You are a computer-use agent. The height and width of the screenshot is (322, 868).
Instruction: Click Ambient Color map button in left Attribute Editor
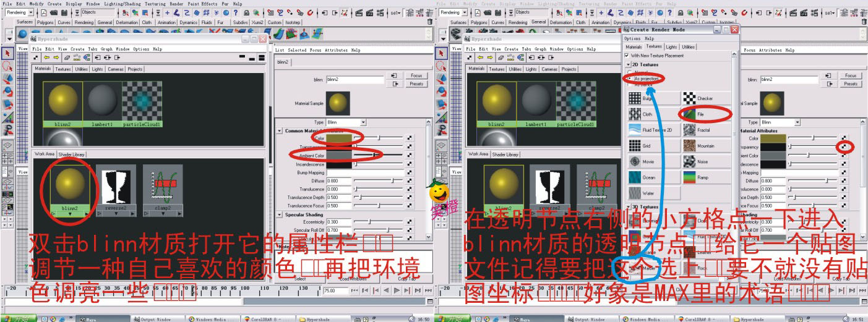[x=409, y=156]
